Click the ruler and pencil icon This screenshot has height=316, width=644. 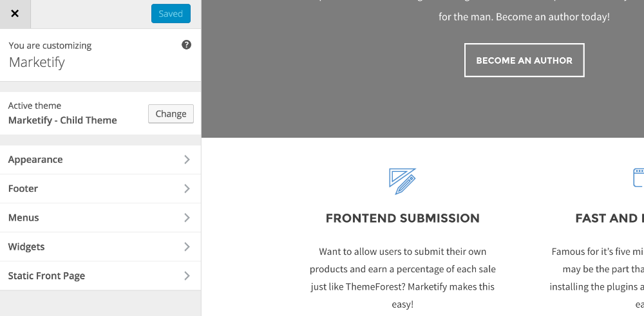402,181
